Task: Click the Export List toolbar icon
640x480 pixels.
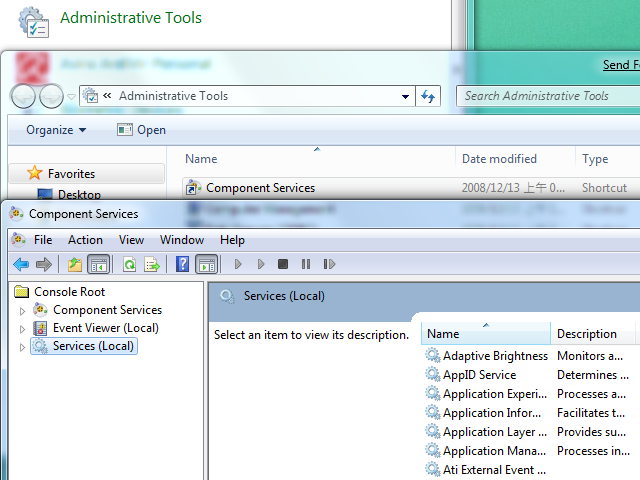Action: coord(152,264)
